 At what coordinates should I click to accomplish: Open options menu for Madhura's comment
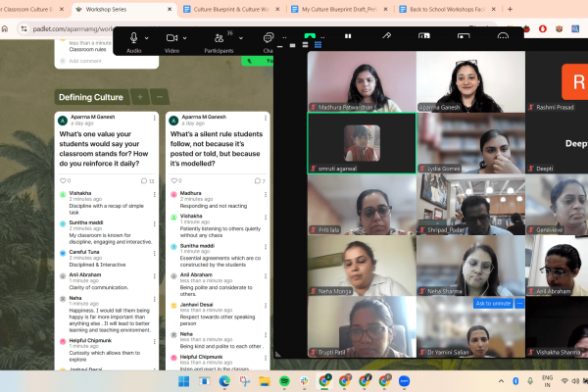coord(265,195)
